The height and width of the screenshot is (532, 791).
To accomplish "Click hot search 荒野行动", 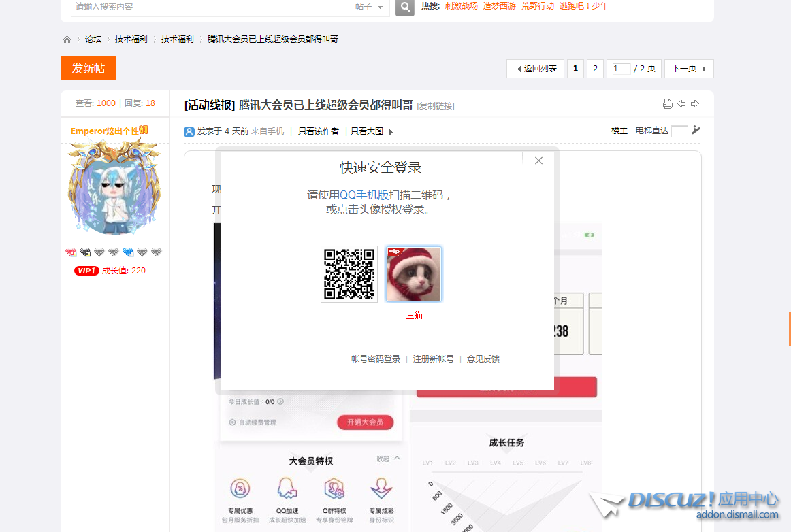I will coord(538,6).
